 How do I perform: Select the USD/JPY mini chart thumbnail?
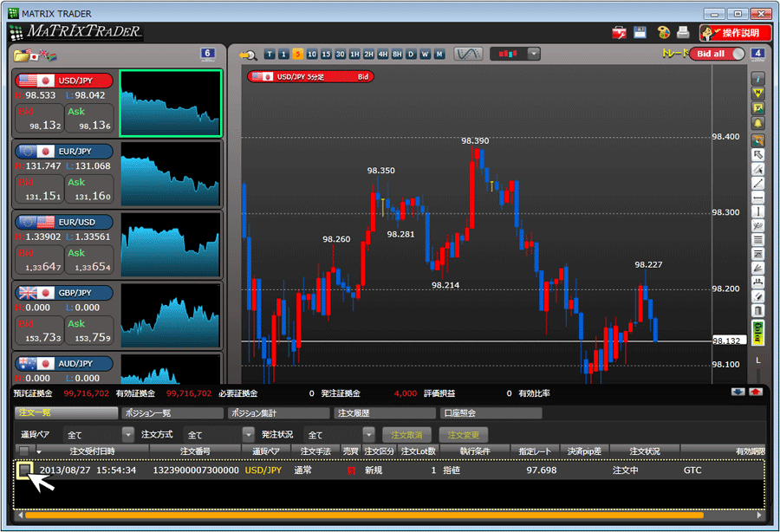tap(170, 103)
